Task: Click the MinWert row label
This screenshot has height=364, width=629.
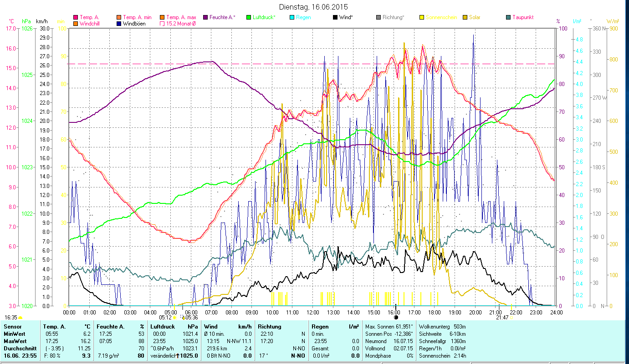Action: point(14,334)
